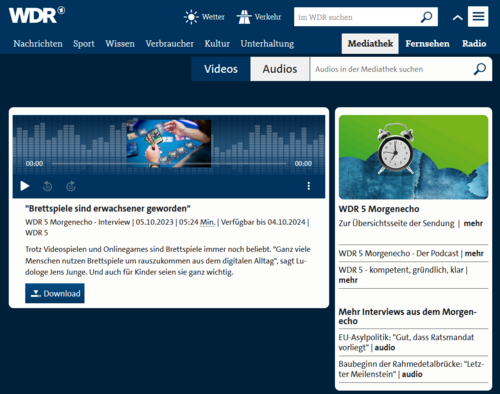
Task: Open Sport section
Action: click(84, 44)
